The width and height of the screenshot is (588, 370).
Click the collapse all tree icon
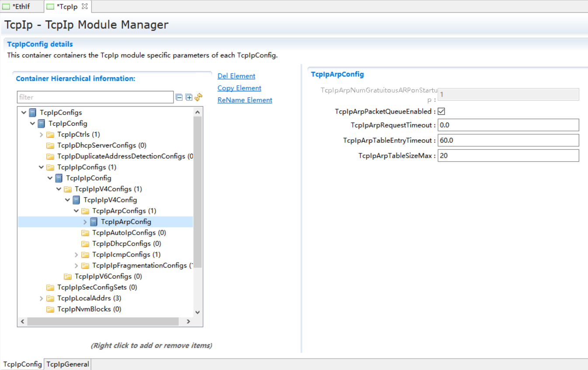coord(179,97)
